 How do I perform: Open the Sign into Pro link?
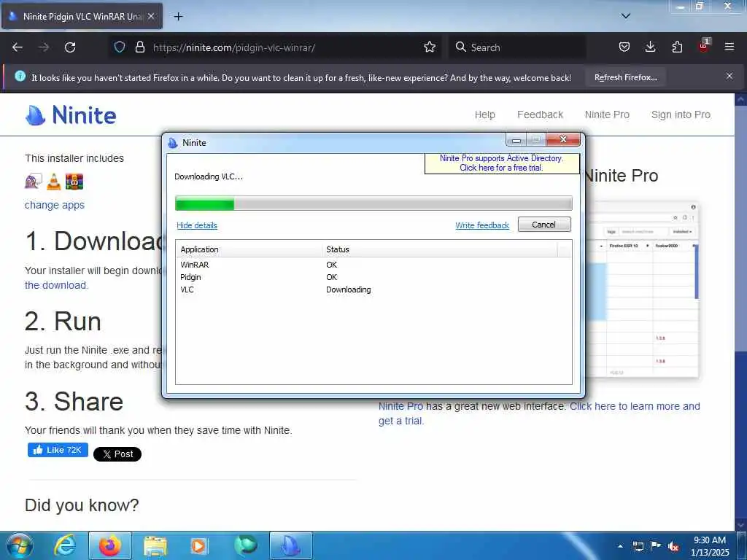[x=681, y=114]
